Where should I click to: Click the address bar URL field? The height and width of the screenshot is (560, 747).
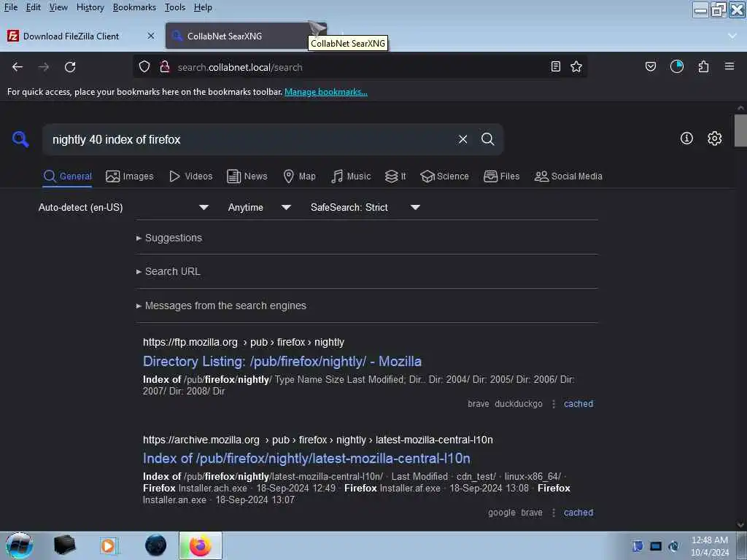click(360, 67)
